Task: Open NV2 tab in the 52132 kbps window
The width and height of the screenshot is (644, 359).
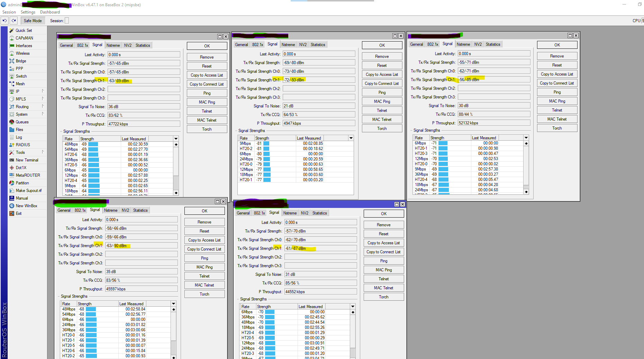Action: [478, 44]
